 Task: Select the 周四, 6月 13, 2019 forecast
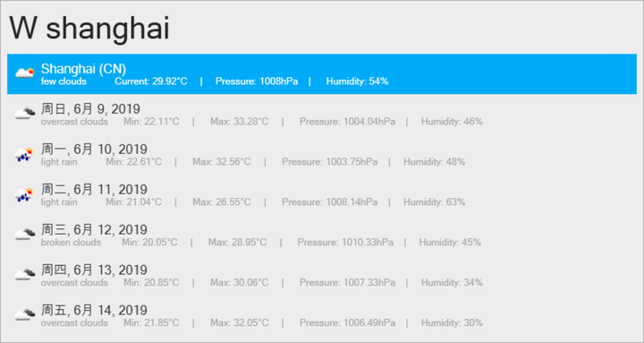coord(322,276)
